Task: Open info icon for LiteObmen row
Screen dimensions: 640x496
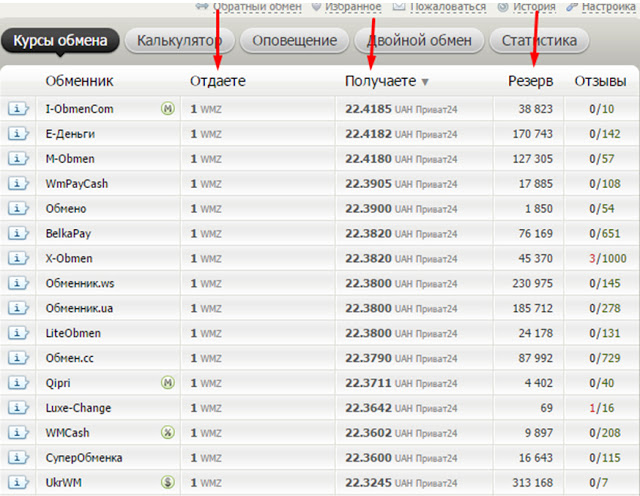Action: tap(18, 333)
